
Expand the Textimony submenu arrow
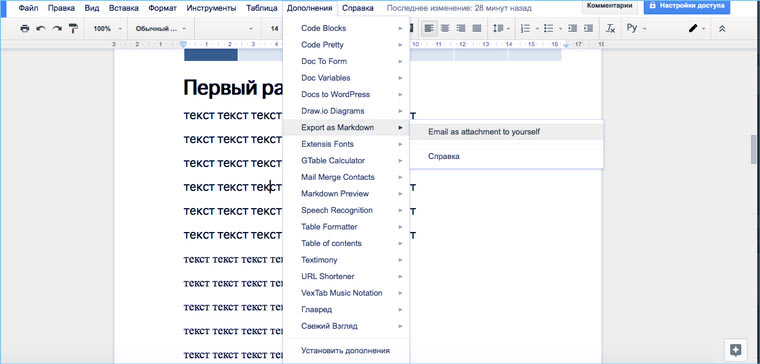point(400,260)
